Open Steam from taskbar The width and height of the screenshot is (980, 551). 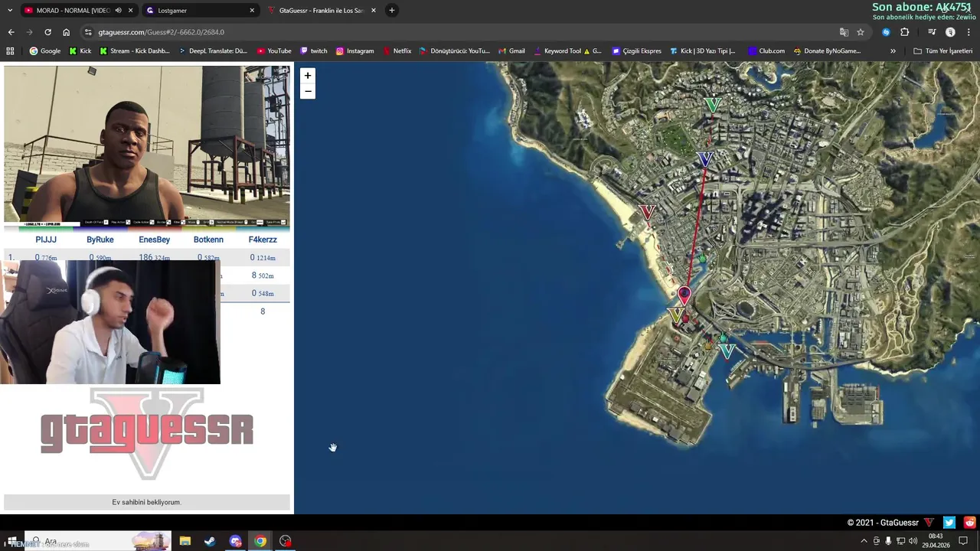click(x=210, y=541)
